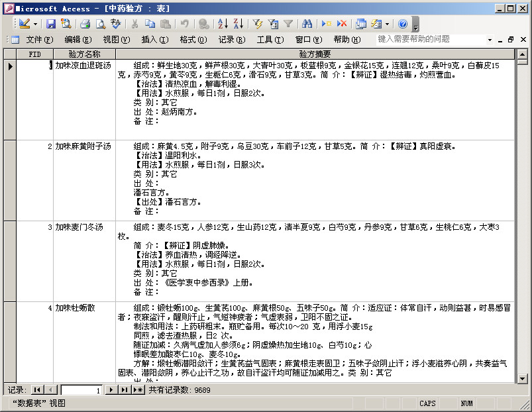Viewport: 532px width, 412px height.
Task: Click the New Object icon
Action: (x=376, y=23)
